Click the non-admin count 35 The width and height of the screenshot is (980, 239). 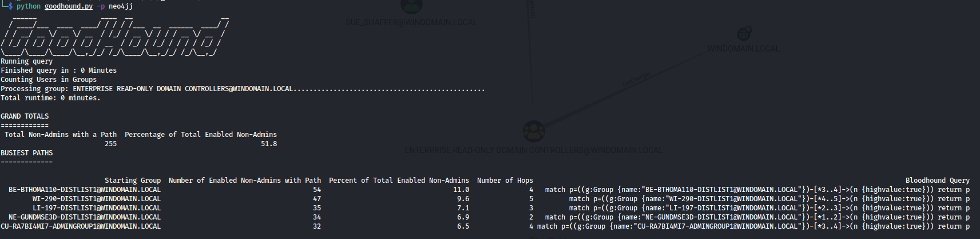pos(317,208)
